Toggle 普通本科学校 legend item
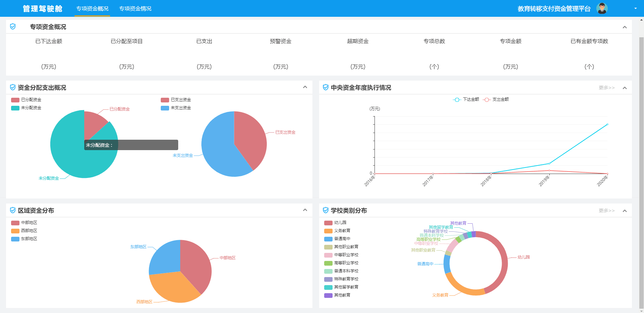 coord(341,271)
